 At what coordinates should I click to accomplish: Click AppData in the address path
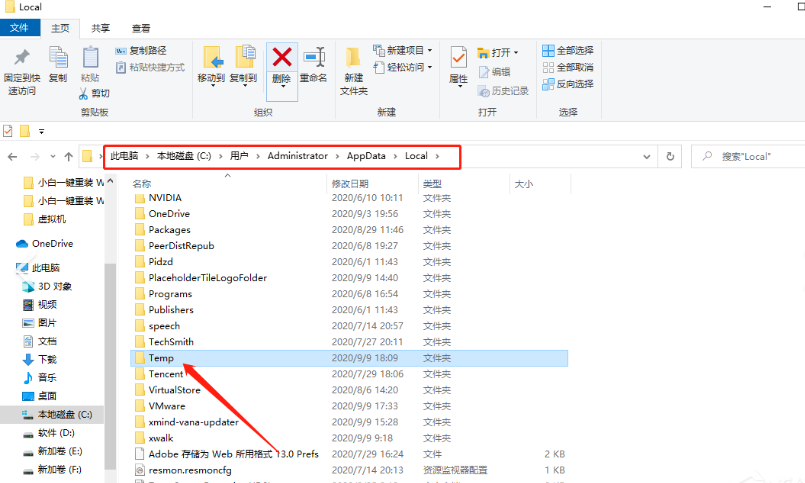click(366, 156)
